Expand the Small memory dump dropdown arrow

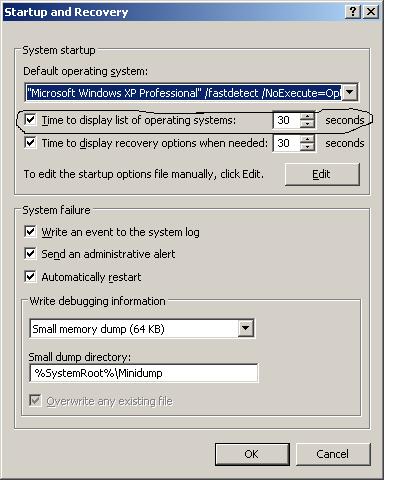pyautogui.click(x=246, y=329)
